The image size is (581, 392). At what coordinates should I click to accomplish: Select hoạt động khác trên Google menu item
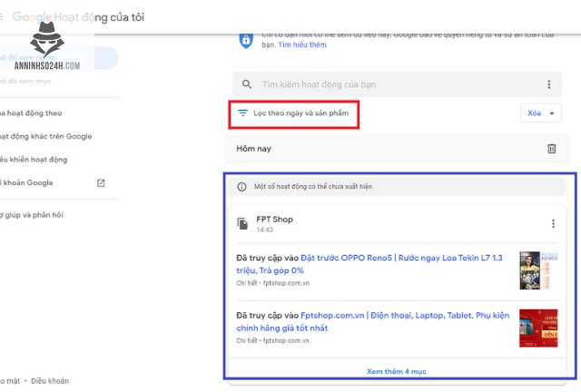click(x=46, y=136)
